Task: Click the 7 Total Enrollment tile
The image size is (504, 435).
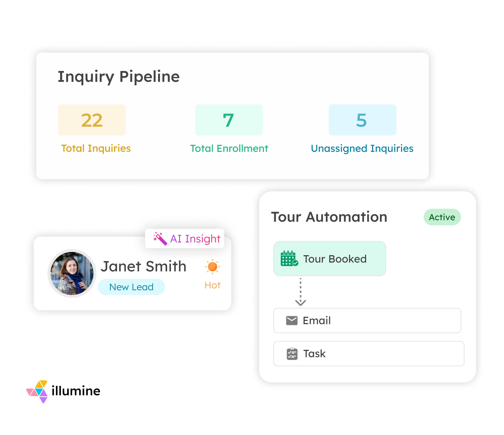Action: click(x=229, y=120)
